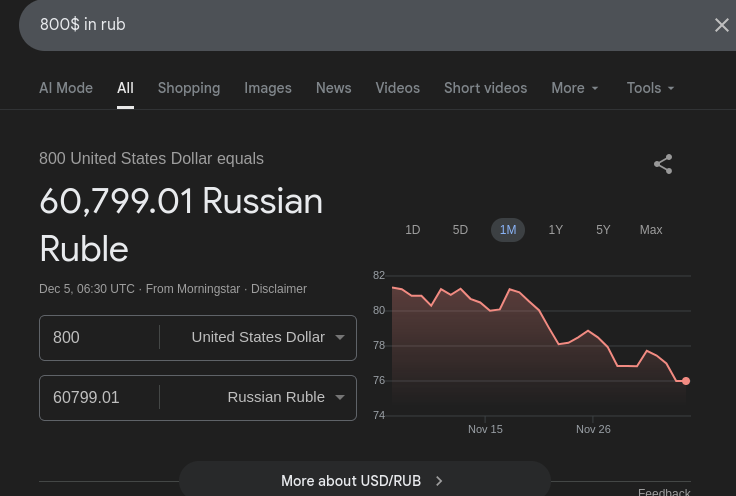Click the chevron arrow on More about USD/RUB
Viewport: 736px width, 496px height.
439,481
